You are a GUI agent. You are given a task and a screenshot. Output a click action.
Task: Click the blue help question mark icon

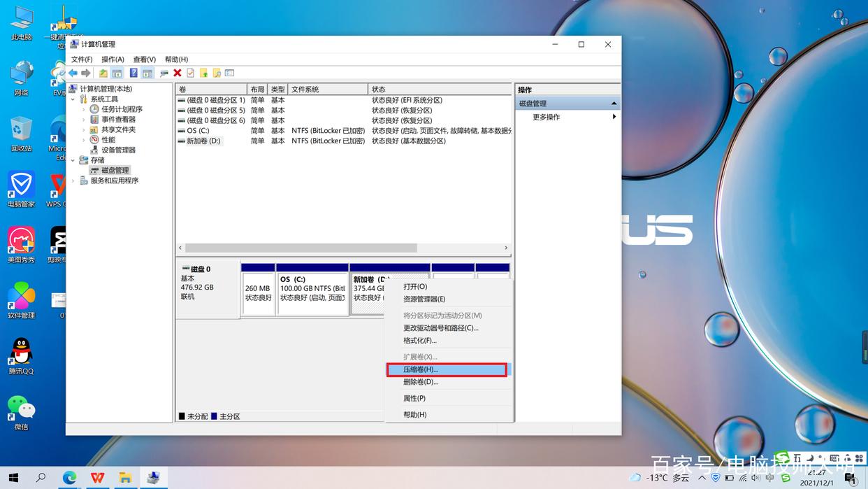pyautogui.click(x=133, y=73)
